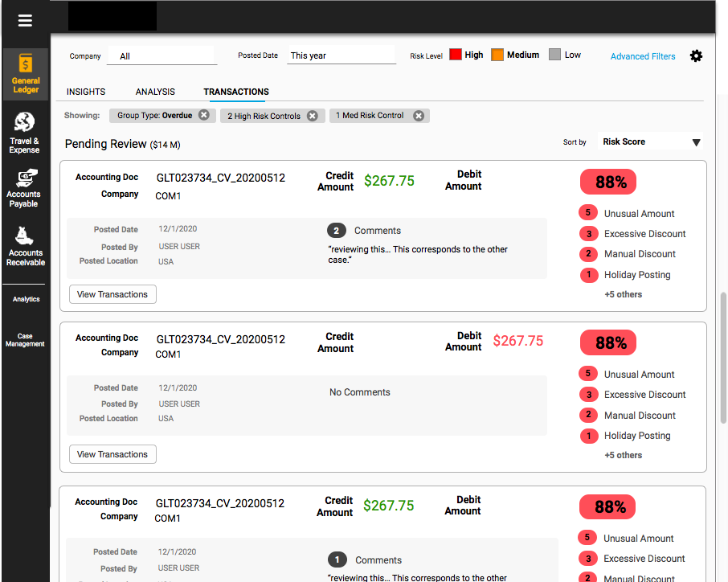
Task: Select the TRANSACTIONS tab
Action: coord(236,92)
